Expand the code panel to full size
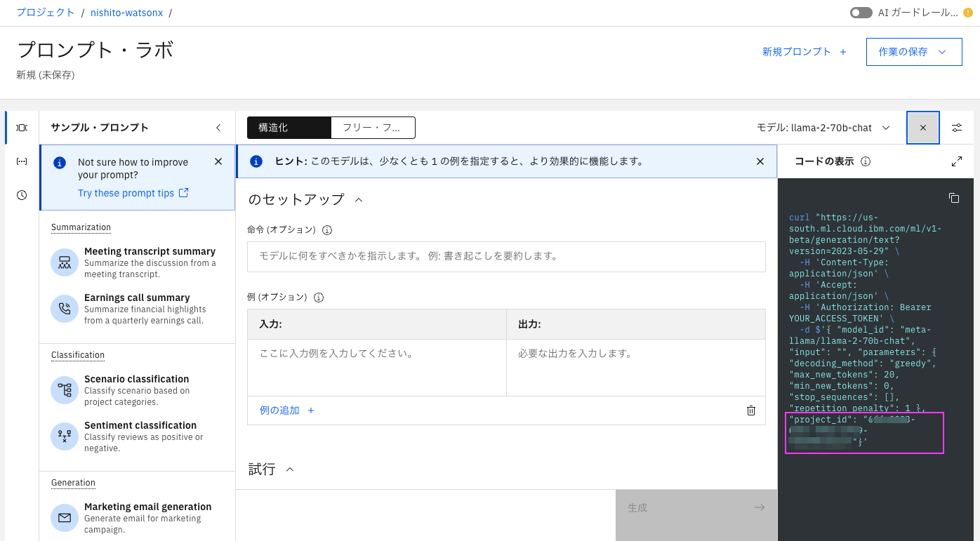980x541 pixels. click(x=957, y=161)
